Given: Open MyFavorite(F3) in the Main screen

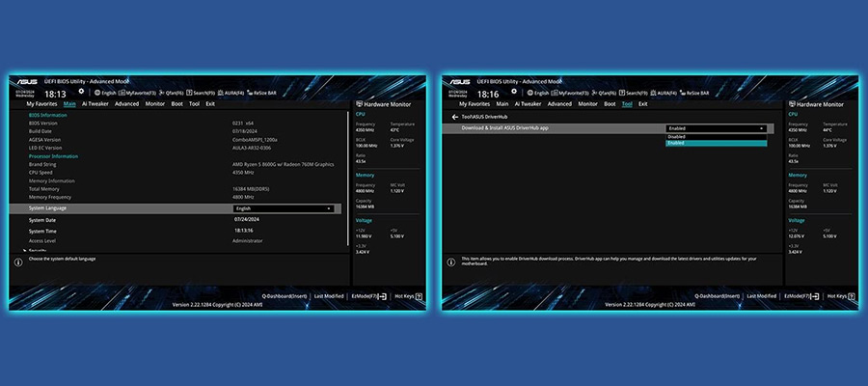Looking at the screenshot, I should point(137,93).
